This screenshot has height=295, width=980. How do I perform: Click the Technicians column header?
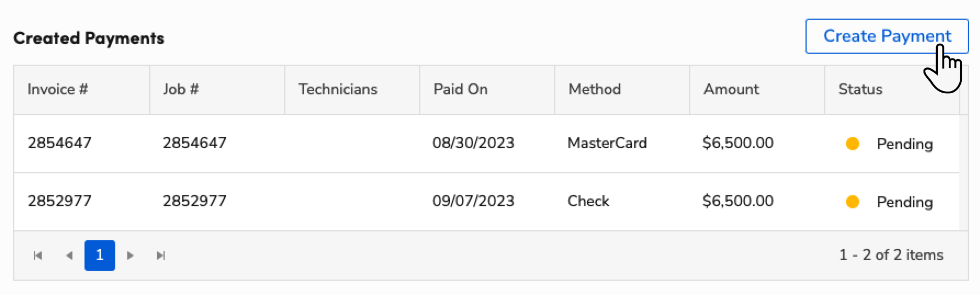[337, 89]
